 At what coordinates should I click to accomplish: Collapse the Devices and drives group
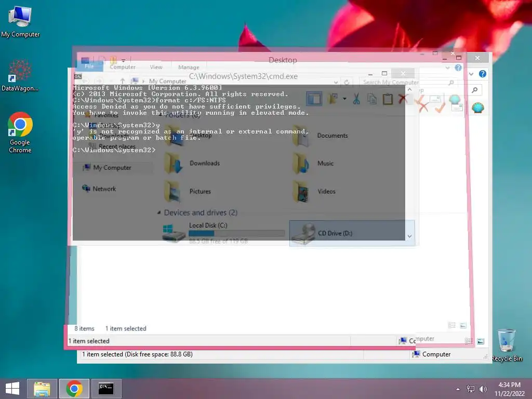(159, 212)
